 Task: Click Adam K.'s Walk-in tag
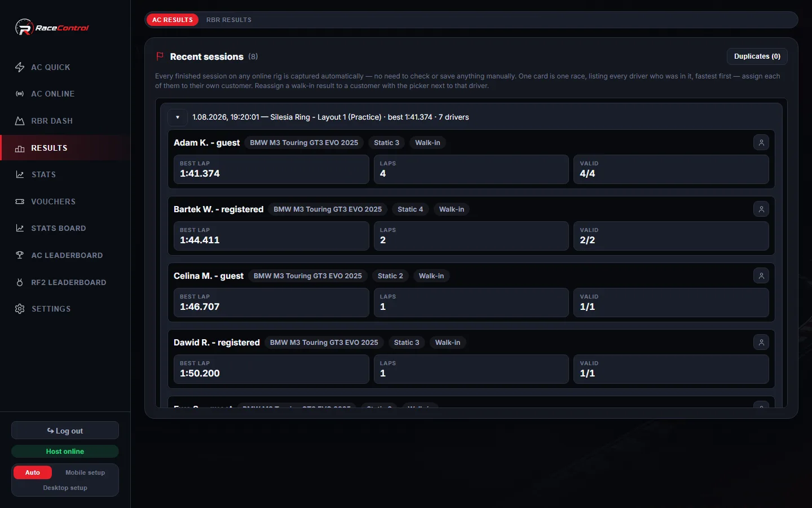pos(427,143)
